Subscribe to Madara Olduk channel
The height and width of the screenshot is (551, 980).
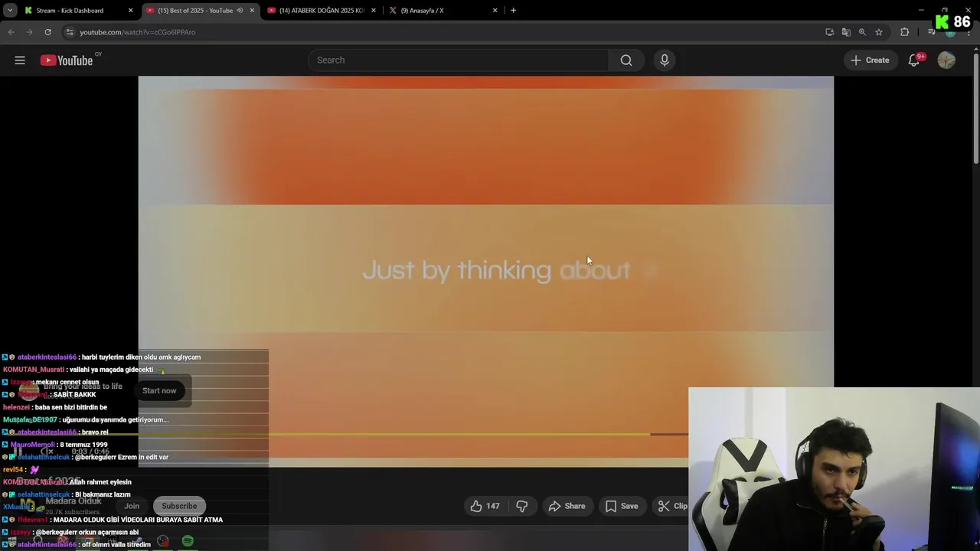(x=179, y=506)
